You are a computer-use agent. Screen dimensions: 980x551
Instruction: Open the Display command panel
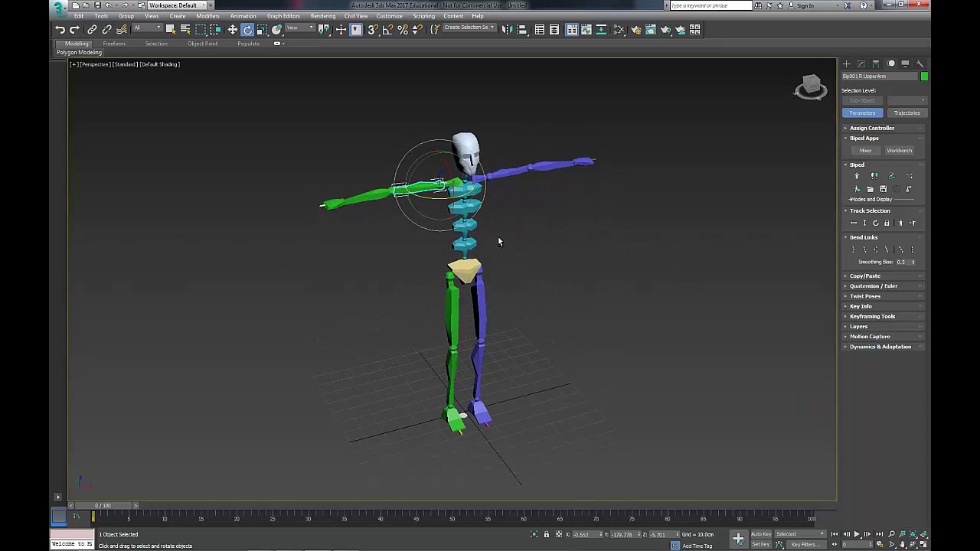(x=905, y=64)
